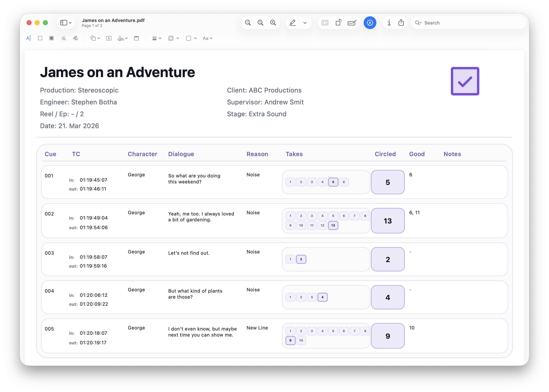Toggle the Markup toolbar
This screenshot has width=549, height=392.
pos(370,23)
